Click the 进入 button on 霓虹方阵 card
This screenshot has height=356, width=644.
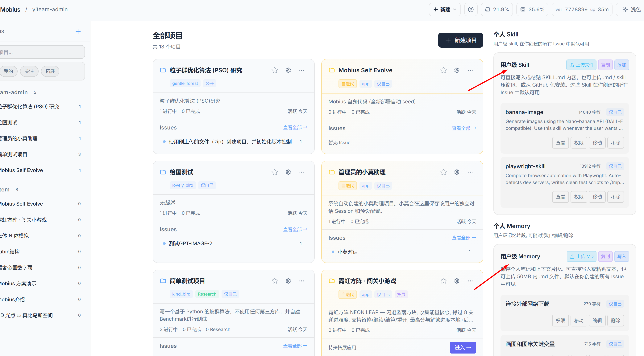coord(463,347)
